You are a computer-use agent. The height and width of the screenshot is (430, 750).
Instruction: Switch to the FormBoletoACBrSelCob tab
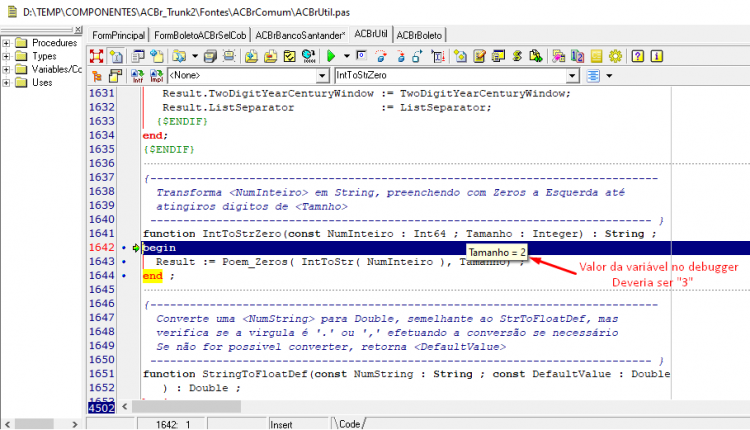[x=200, y=35]
